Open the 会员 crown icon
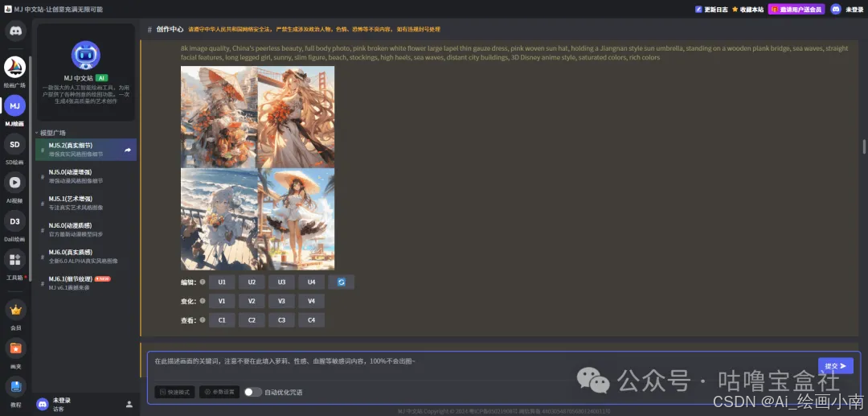Screen dimensions: 868x416 [x=15, y=310]
